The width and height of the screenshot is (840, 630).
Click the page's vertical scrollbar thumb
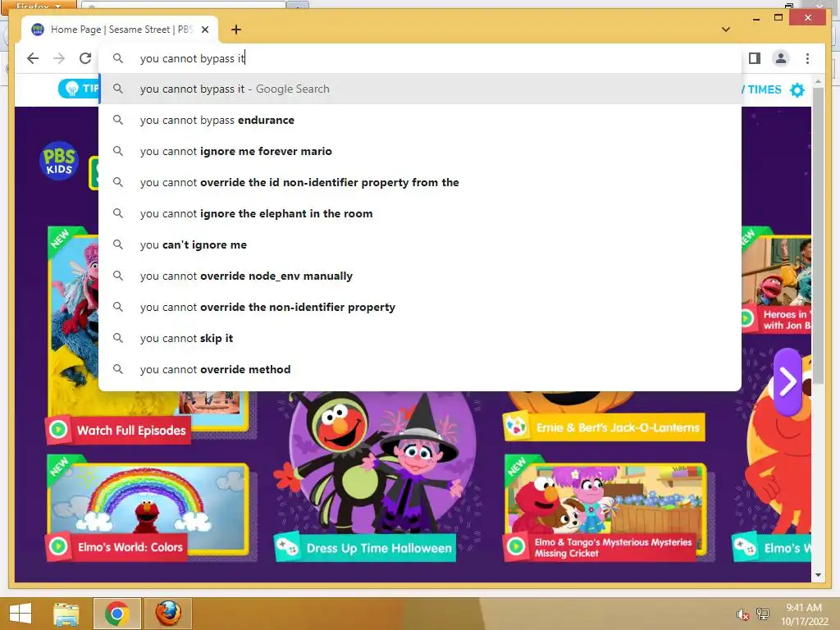coord(818,235)
